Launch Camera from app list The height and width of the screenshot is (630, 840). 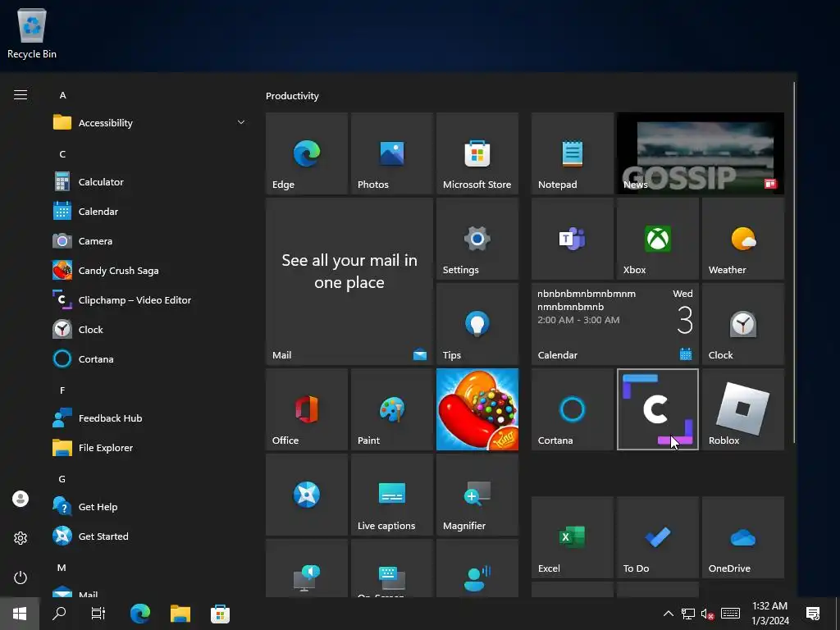pos(151,240)
